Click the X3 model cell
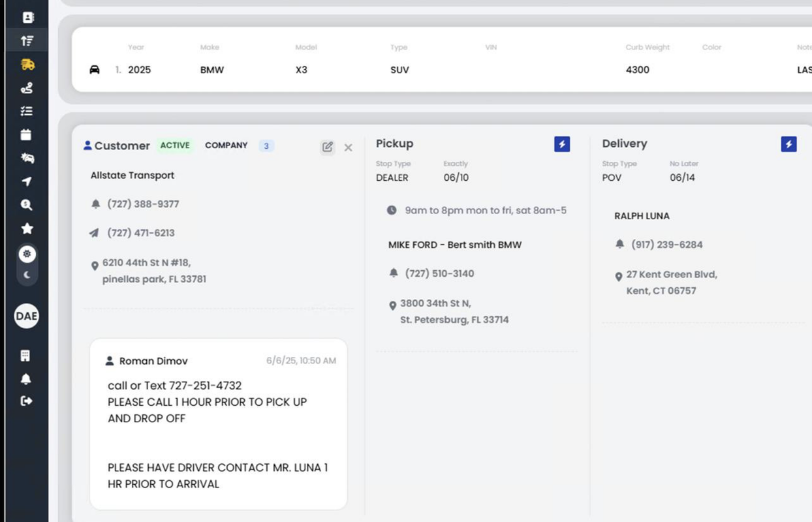This screenshot has width=812, height=522. [301, 70]
